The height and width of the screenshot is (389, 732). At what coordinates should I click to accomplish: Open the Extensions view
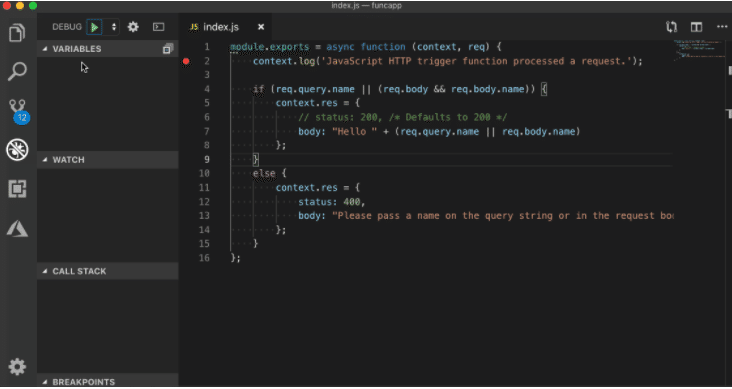click(x=17, y=189)
